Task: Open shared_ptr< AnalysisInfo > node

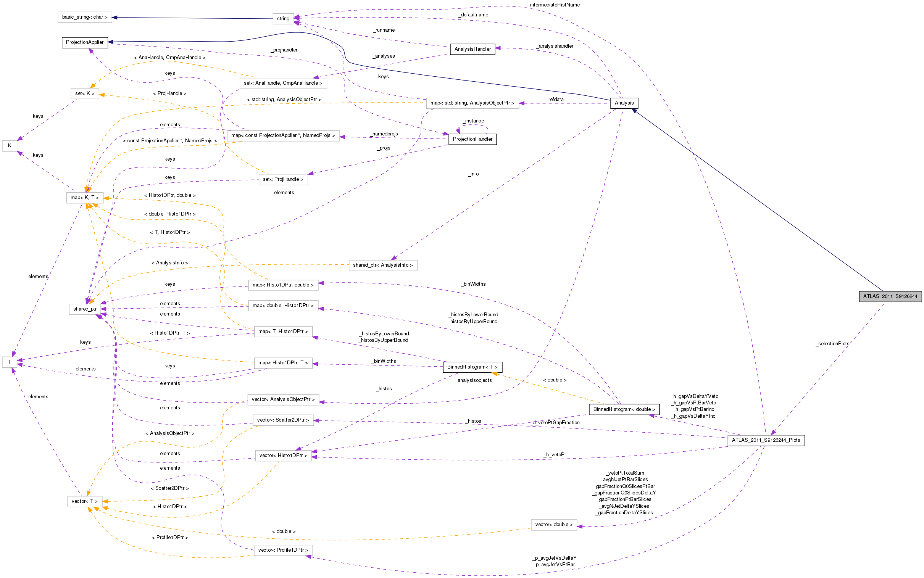Action: [x=383, y=266]
